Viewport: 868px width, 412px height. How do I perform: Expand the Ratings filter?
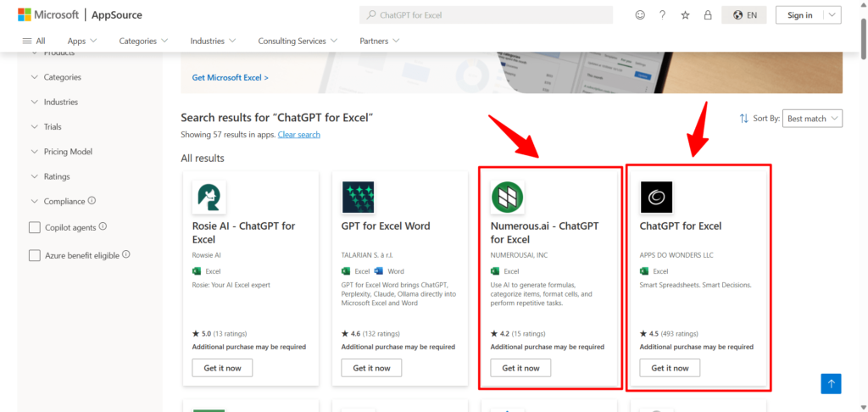50,176
